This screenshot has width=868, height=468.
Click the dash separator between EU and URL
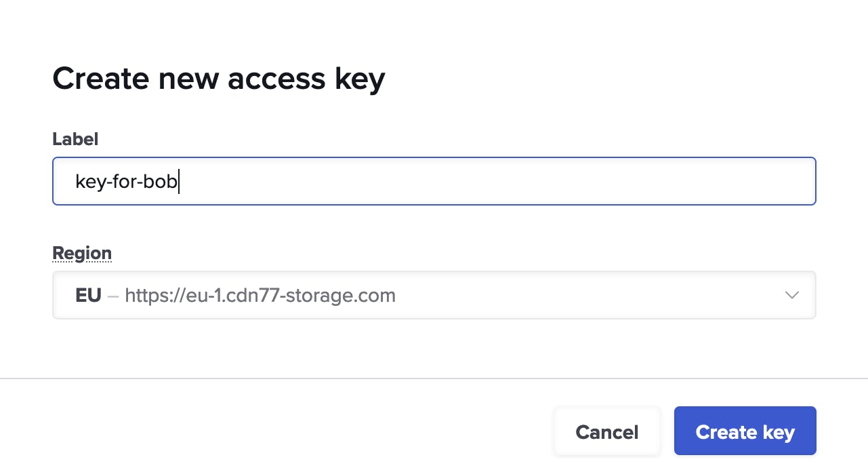[x=113, y=296]
